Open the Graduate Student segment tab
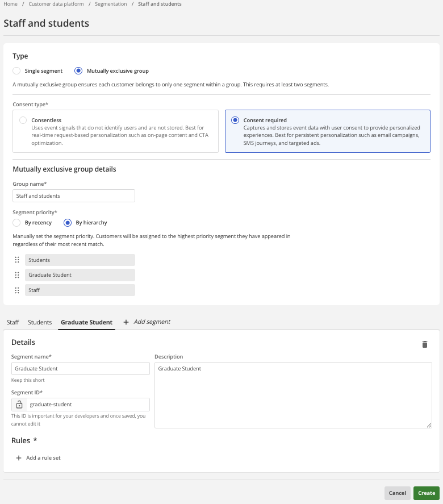This screenshot has height=504, width=443. [x=86, y=322]
